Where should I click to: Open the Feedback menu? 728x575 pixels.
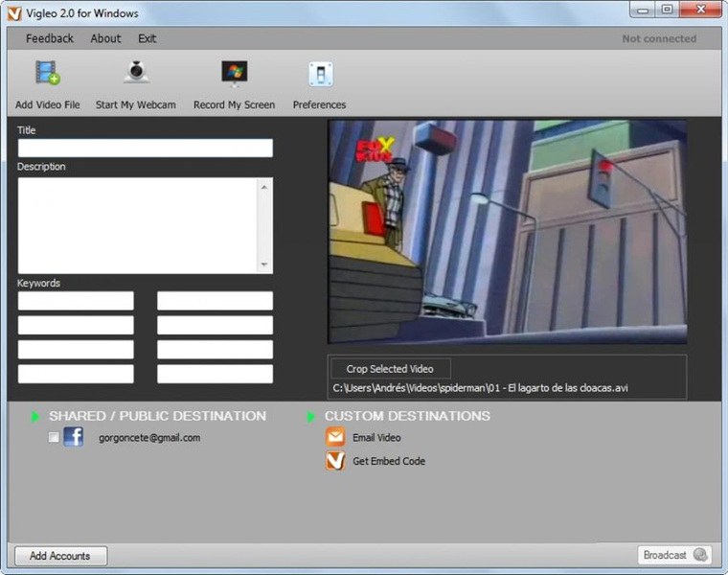pyautogui.click(x=50, y=38)
